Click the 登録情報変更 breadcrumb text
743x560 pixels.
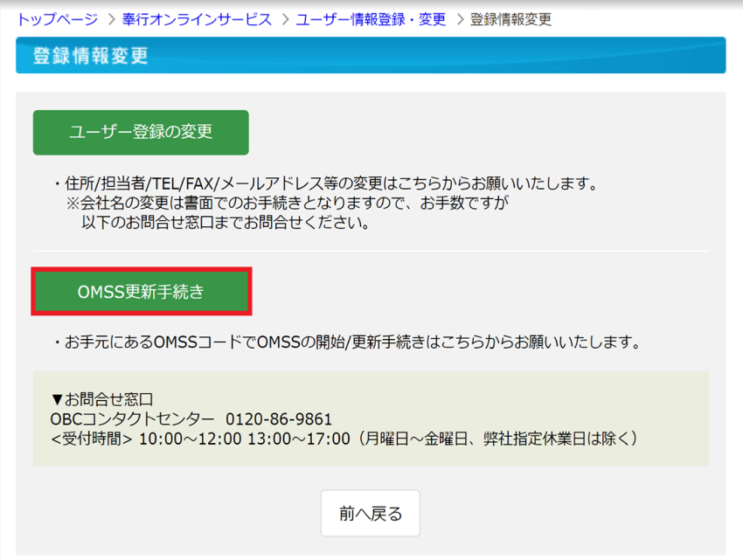(510, 19)
